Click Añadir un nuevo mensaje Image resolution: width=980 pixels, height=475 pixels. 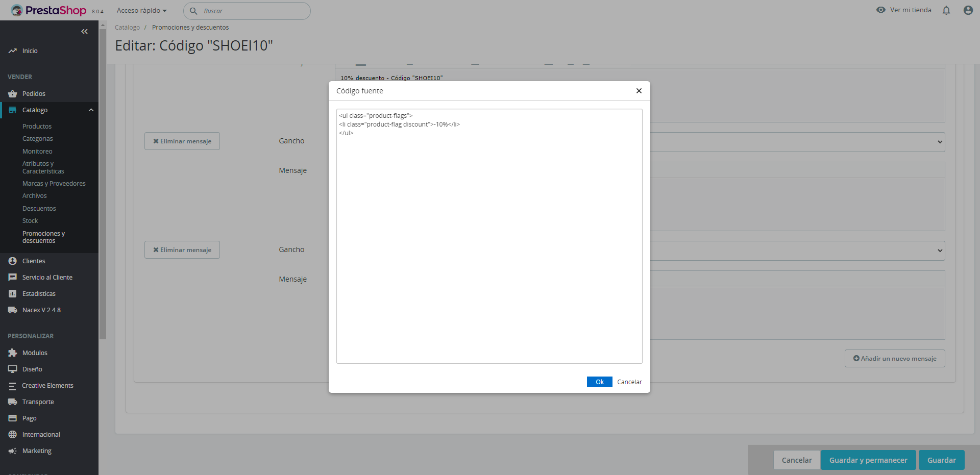pyautogui.click(x=895, y=359)
